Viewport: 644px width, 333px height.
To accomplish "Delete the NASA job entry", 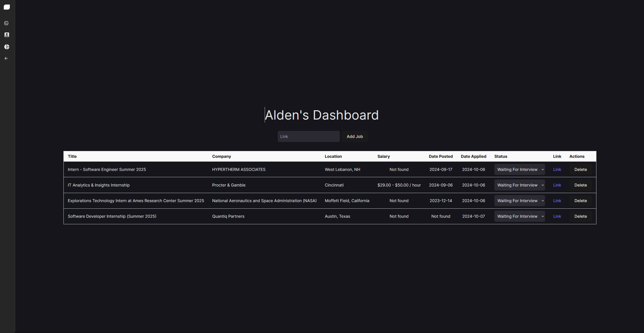I will click(581, 201).
